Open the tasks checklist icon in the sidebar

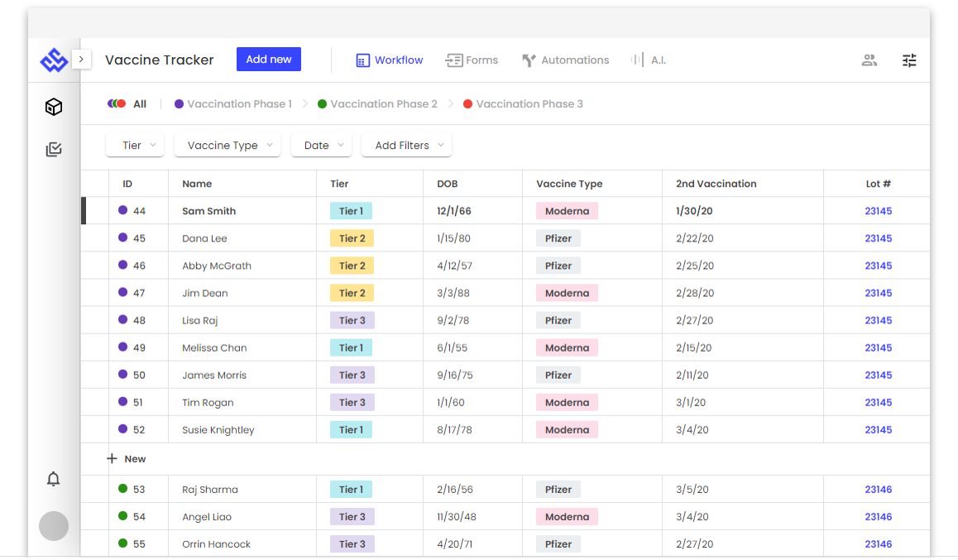tap(53, 149)
